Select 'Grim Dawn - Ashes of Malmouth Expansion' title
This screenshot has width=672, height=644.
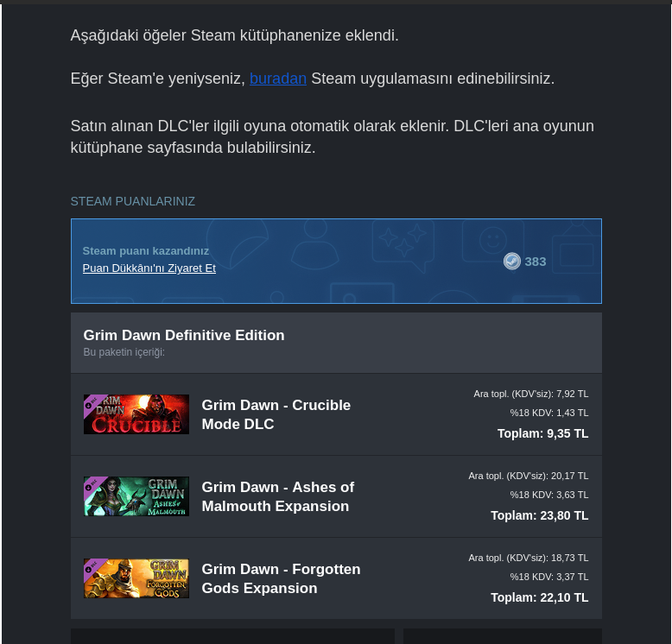(x=278, y=496)
